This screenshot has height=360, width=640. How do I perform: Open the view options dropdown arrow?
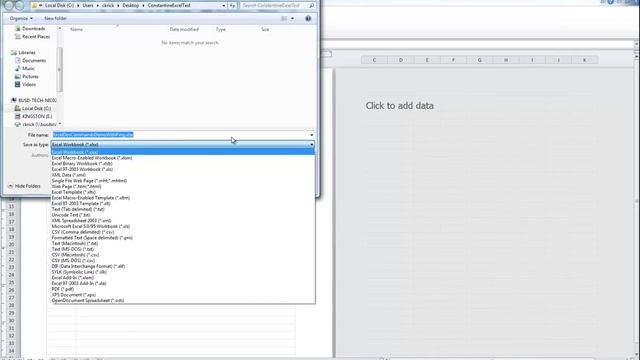pyautogui.click(x=292, y=18)
